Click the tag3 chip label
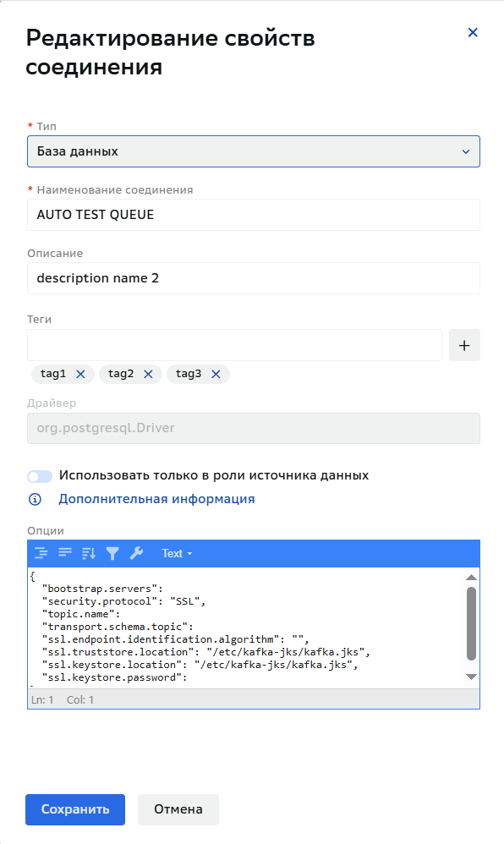504x844 pixels. pos(189,374)
